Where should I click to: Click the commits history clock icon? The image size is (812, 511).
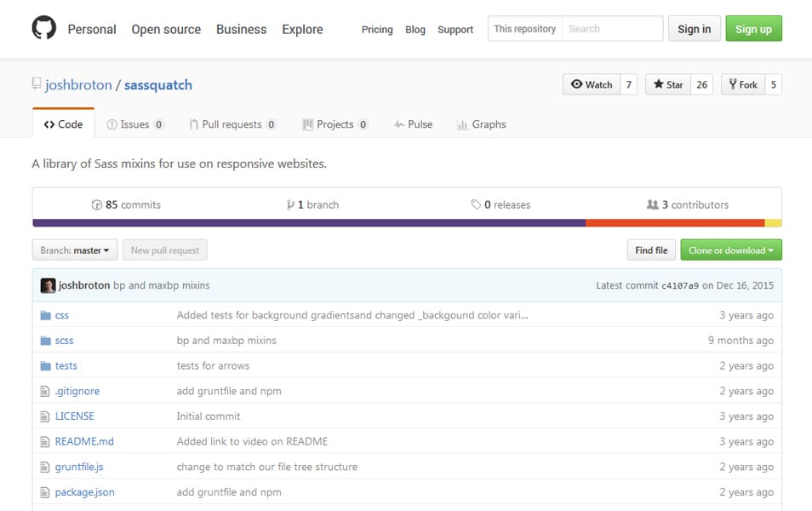pyautogui.click(x=96, y=204)
